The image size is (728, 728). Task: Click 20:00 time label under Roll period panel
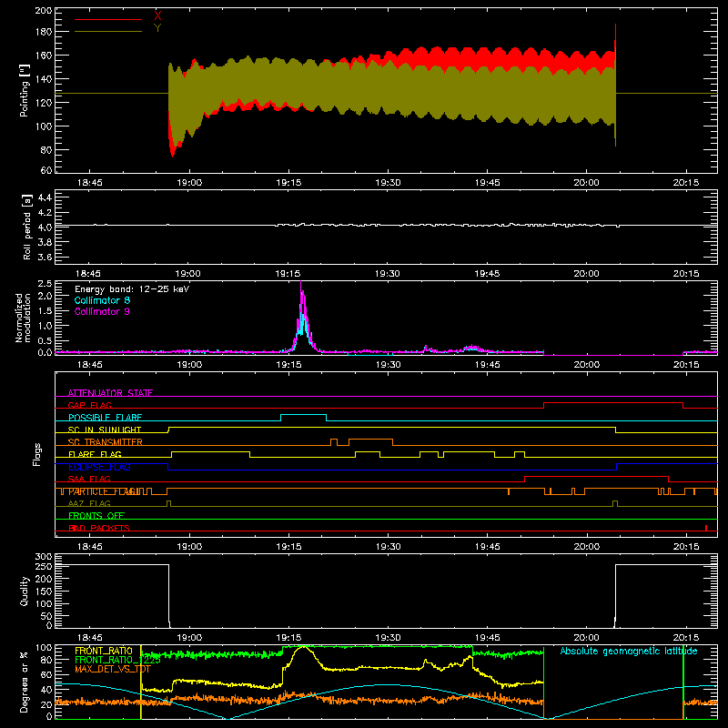(x=586, y=274)
